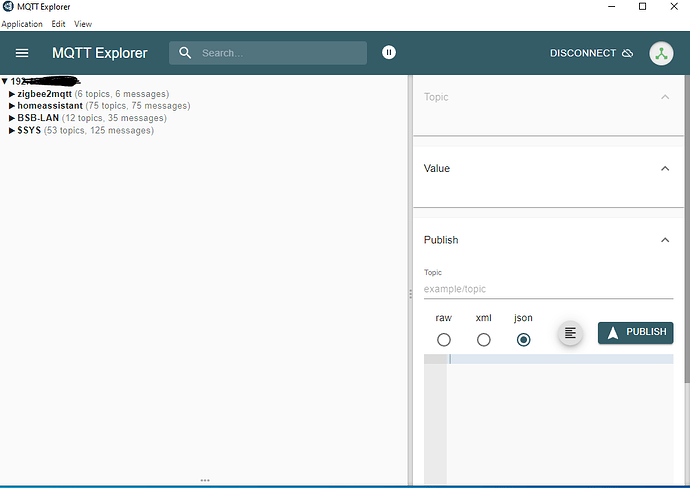
Task: Open the Application menu
Action: 22,24
